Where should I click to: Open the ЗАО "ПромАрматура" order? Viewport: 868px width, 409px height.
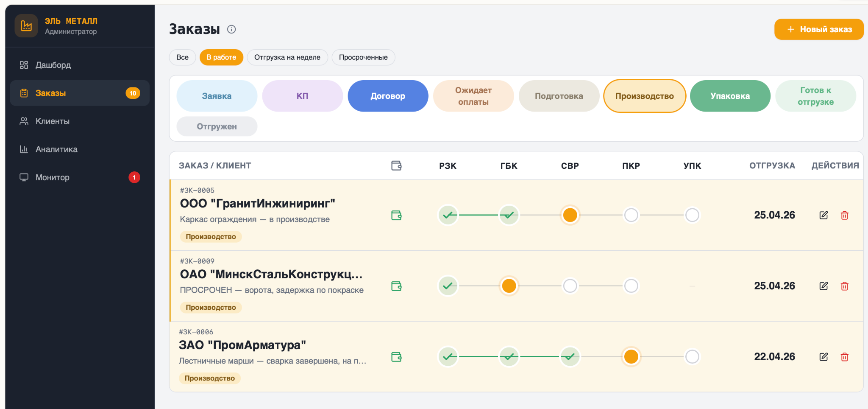point(242,345)
